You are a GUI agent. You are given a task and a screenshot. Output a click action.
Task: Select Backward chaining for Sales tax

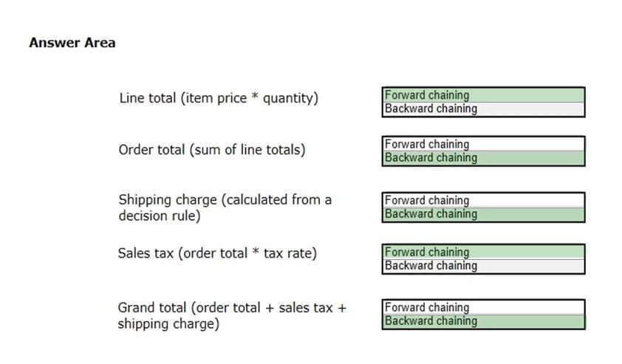click(483, 266)
